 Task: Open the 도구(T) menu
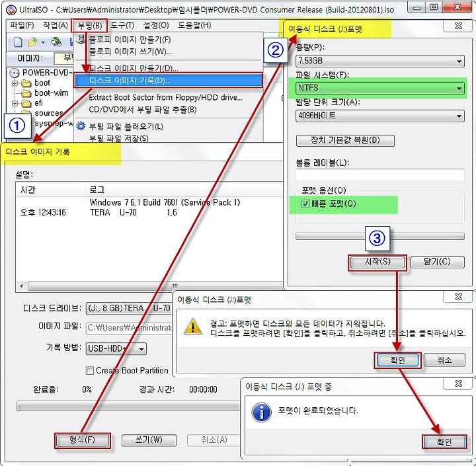click(x=122, y=25)
